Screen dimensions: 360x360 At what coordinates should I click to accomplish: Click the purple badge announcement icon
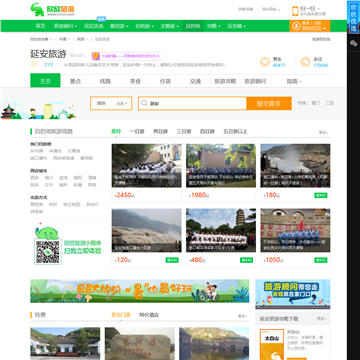coord(95,56)
